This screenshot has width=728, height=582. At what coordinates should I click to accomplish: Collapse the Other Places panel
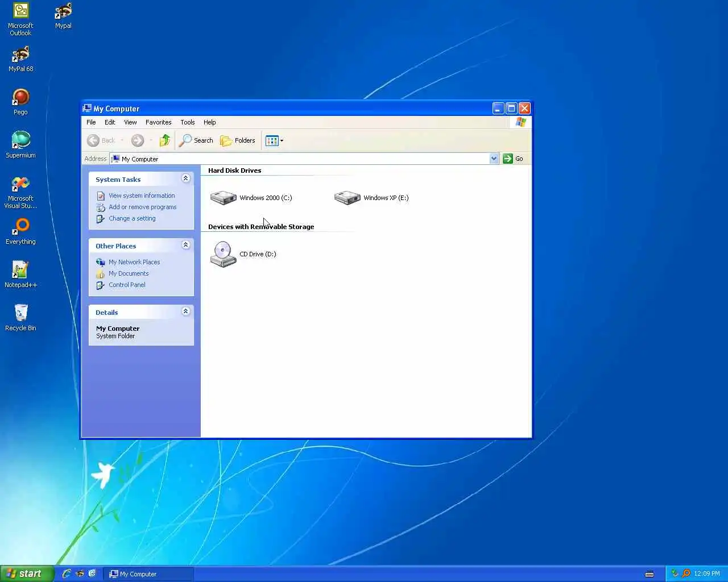185,245
